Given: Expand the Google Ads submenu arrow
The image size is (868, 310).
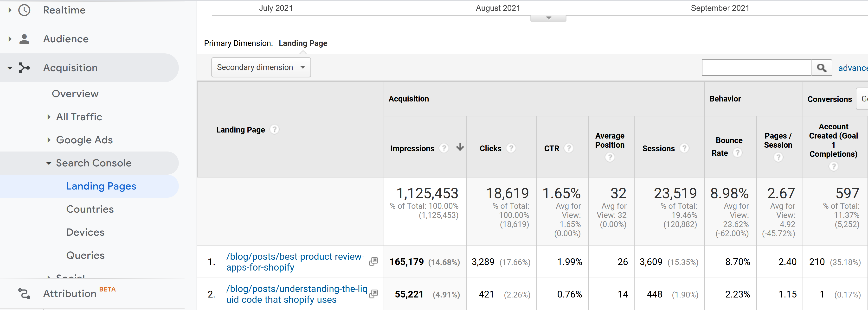Looking at the screenshot, I should tap(49, 140).
